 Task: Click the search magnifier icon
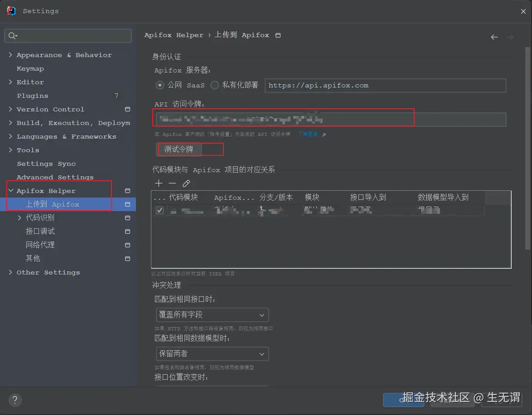click(13, 36)
